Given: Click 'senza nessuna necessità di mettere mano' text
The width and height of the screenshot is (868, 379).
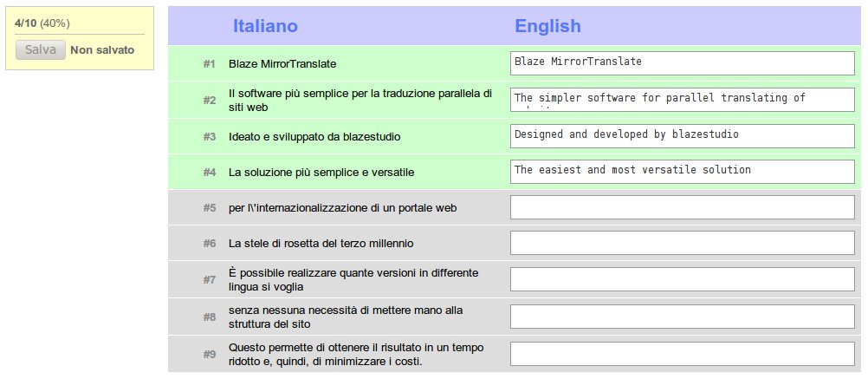Looking at the screenshot, I should tap(346, 317).
